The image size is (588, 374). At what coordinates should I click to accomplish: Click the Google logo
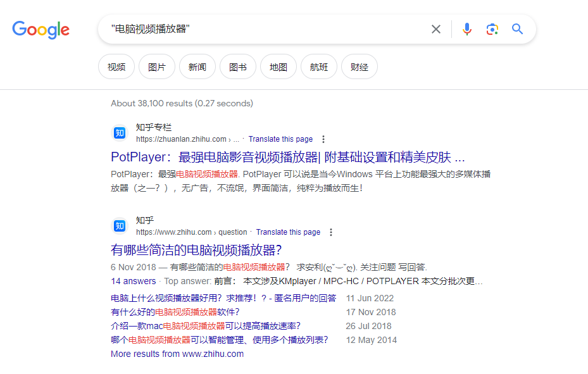coord(41,30)
